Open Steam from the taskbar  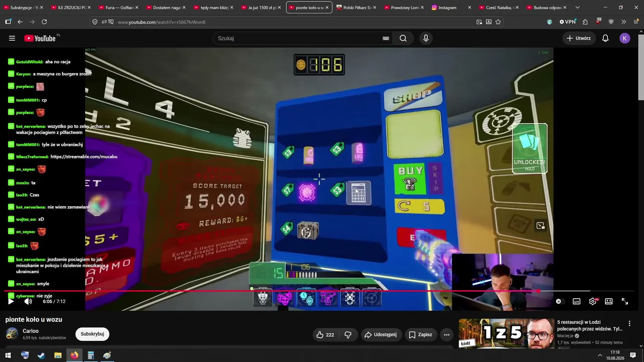pos(41,355)
